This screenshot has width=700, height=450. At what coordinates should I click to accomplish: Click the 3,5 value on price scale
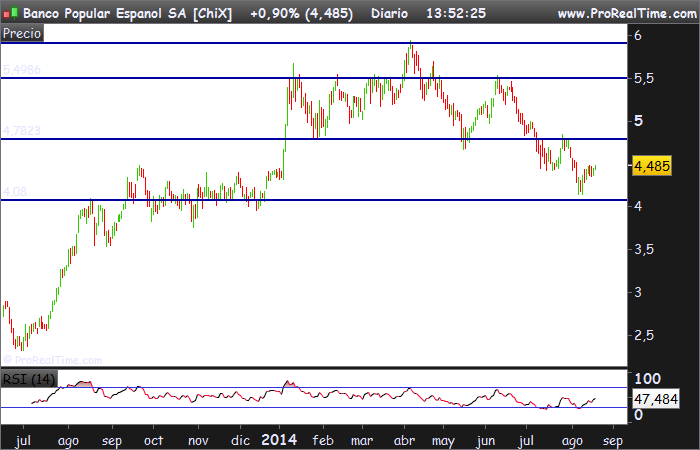pyautogui.click(x=644, y=249)
